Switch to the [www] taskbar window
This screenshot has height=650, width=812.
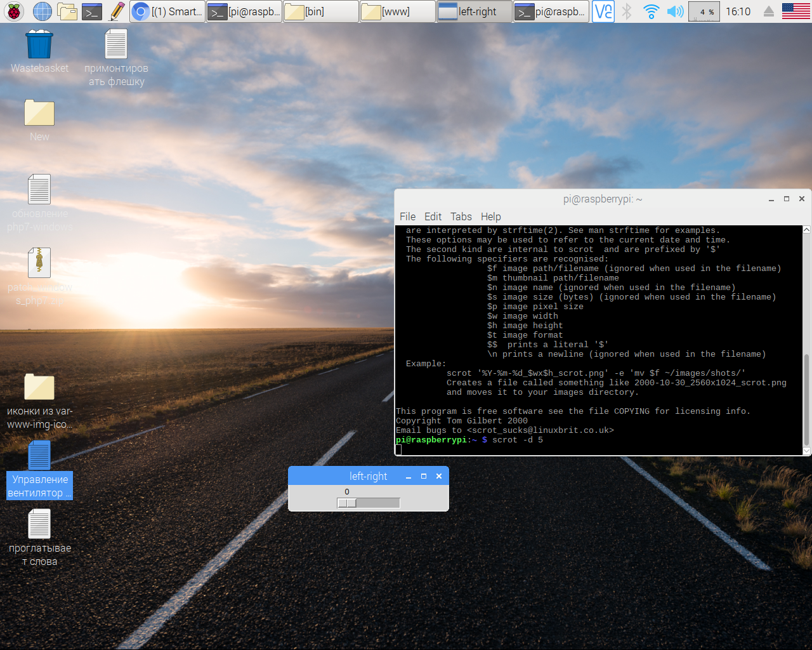click(x=397, y=11)
